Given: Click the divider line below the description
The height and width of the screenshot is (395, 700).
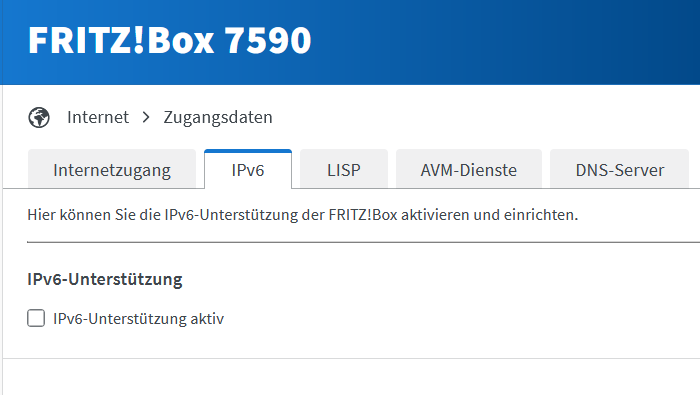Looking at the screenshot, I should [x=363, y=242].
